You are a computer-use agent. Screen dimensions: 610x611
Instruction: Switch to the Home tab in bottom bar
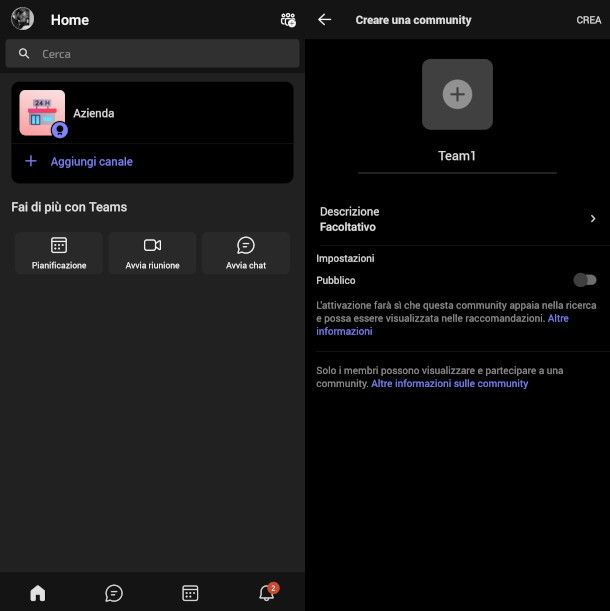(38, 593)
